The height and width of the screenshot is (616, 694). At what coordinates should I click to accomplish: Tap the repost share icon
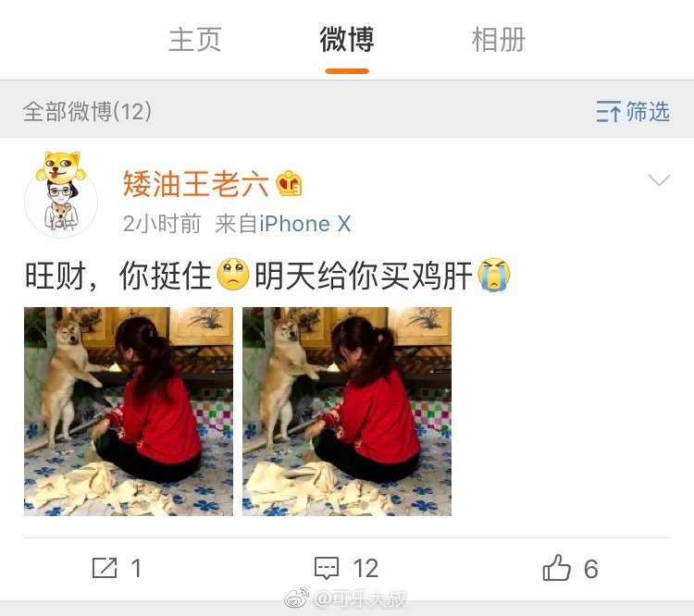pos(105,568)
